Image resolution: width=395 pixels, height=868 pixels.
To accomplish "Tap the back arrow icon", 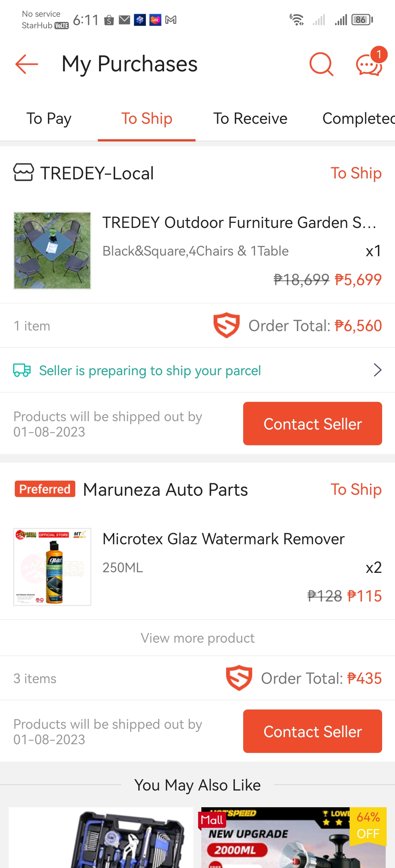I will pyautogui.click(x=26, y=64).
